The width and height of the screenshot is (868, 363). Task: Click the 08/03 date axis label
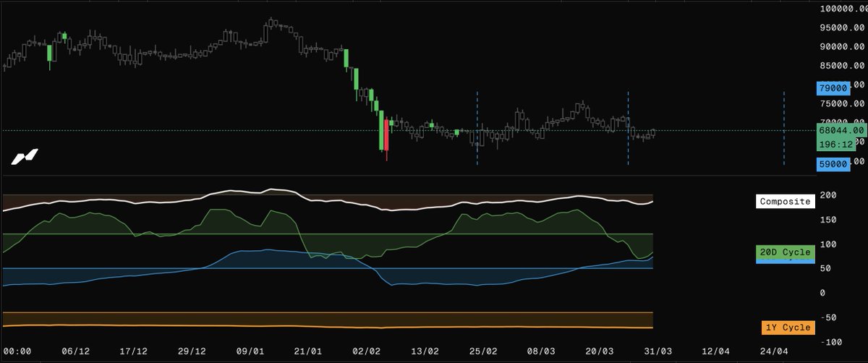click(542, 351)
